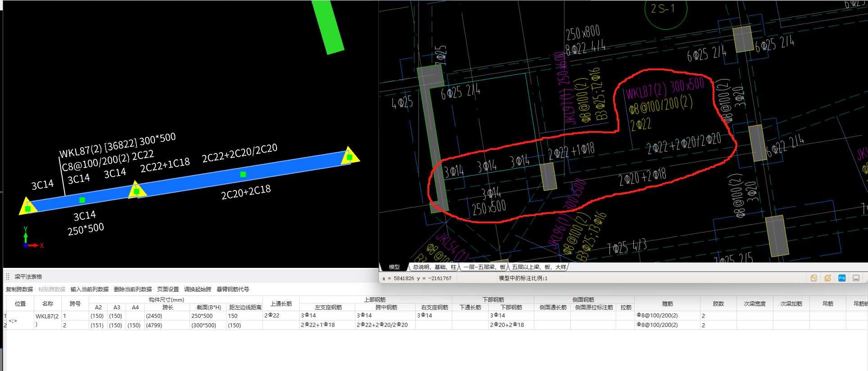
Task: Click 调换起始跨 button
Action: click(198, 289)
